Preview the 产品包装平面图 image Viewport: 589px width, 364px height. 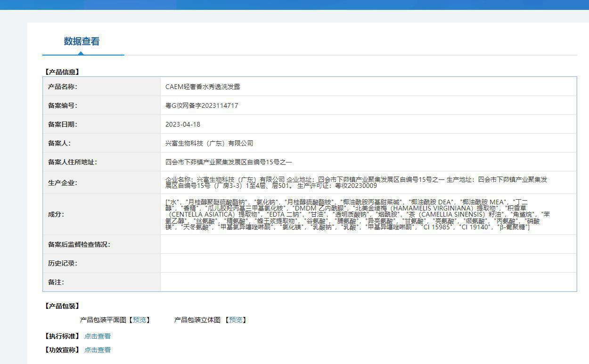(139, 320)
